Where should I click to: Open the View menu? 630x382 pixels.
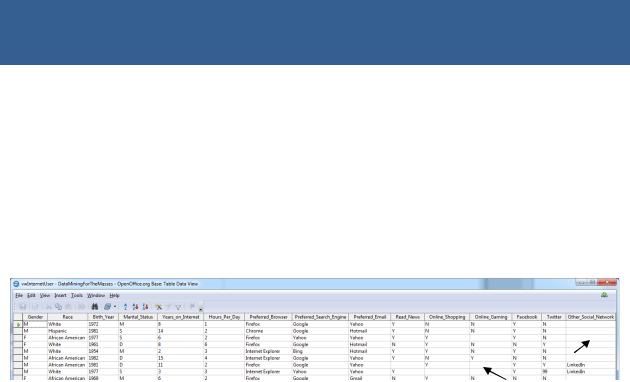[x=45, y=295]
